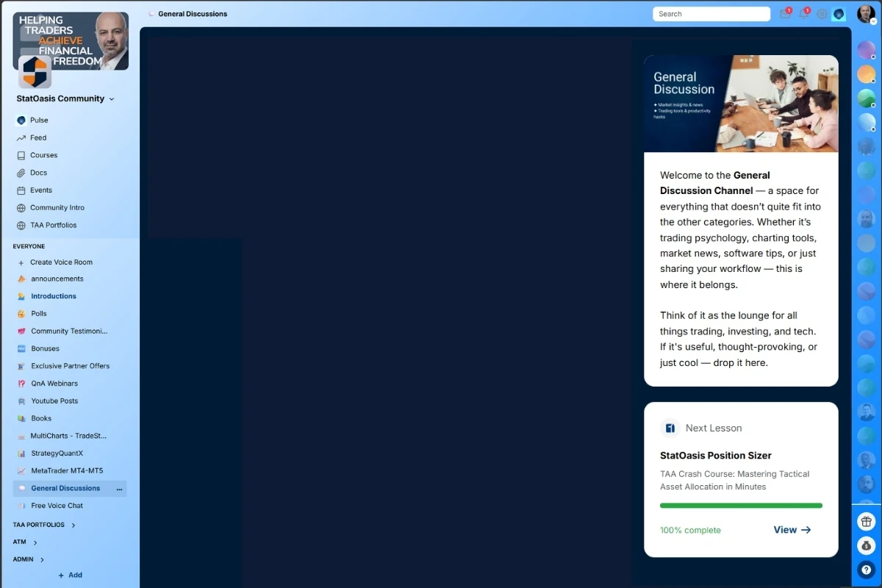Viewport: 882px width, 588px height.
Task: Open the announcements channel
Action: (x=57, y=279)
